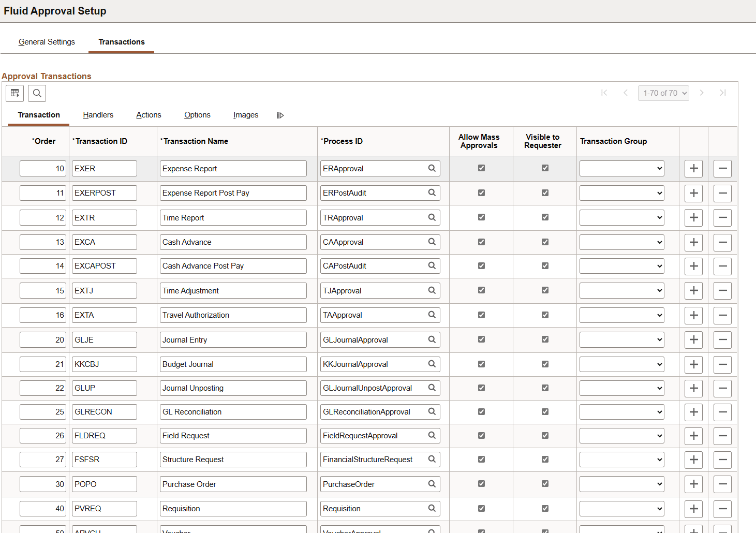Add a row below Travel Authorization
Image resolution: width=756 pixels, height=533 pixels.
[693, 315]
